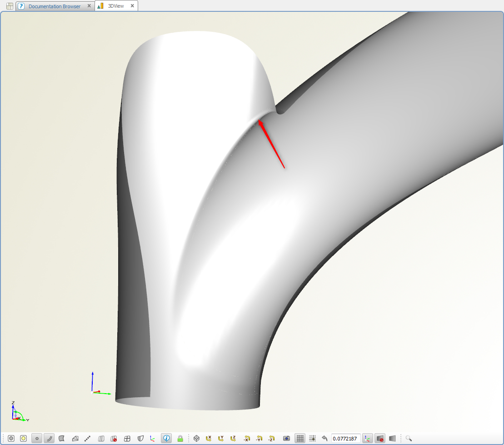Toggle the grid display button
The image size is (504, 445).
(300, 438)
